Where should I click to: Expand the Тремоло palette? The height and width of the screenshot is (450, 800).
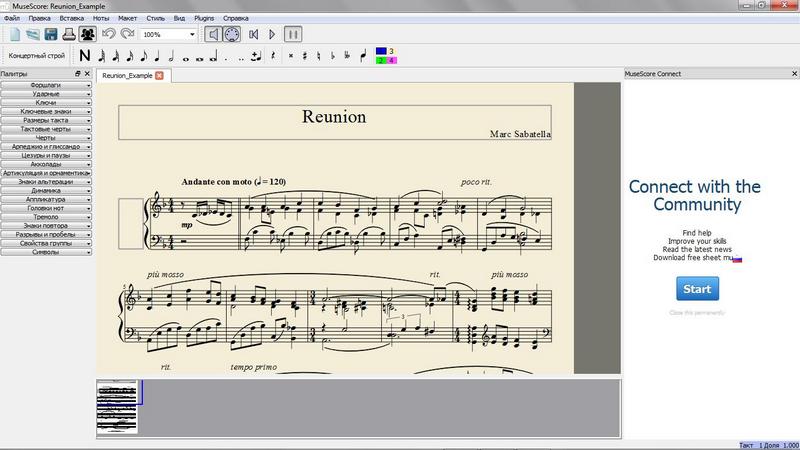pyautogui.click(x=46, y=217)
